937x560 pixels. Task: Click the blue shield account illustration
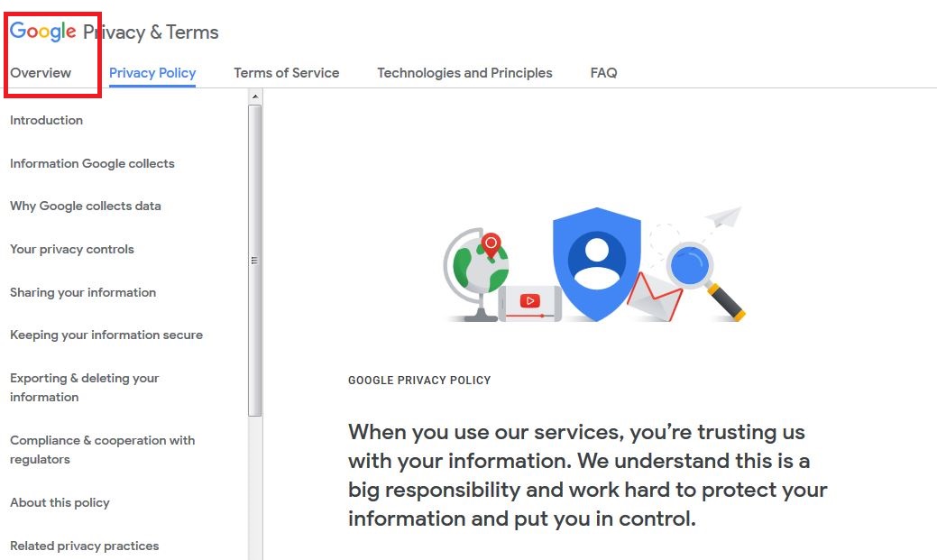point(596,262)
